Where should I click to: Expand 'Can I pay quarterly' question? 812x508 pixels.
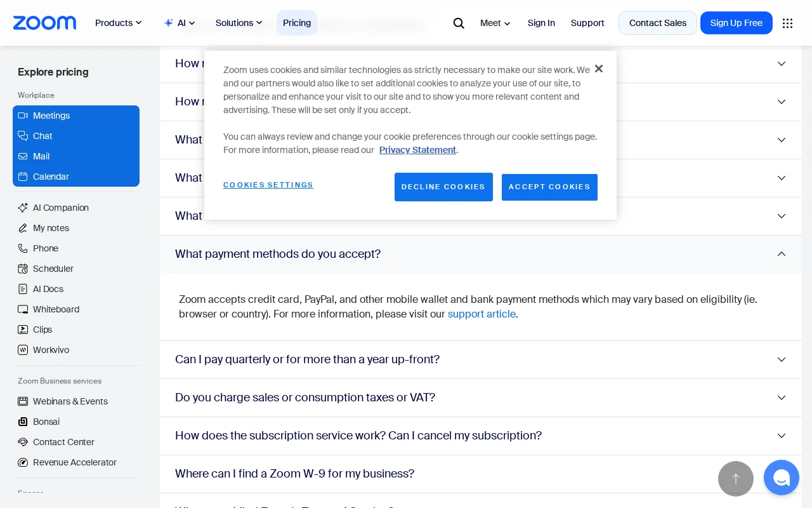(481, 359)
